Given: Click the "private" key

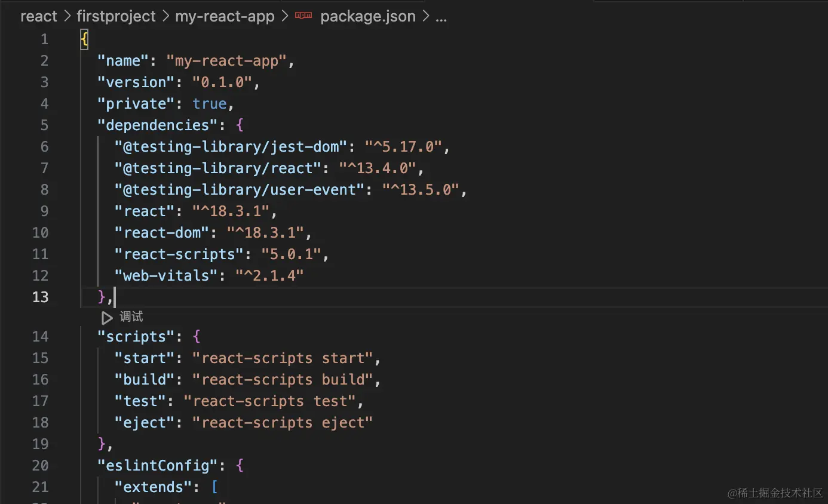Looking at the screenshot, I should pyautogui.click(x=136, y=104).
